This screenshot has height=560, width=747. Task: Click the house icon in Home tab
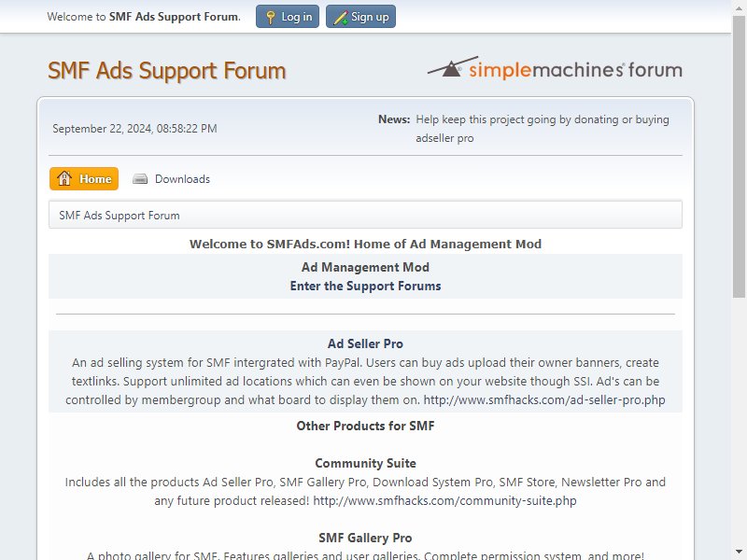[64, 178]
